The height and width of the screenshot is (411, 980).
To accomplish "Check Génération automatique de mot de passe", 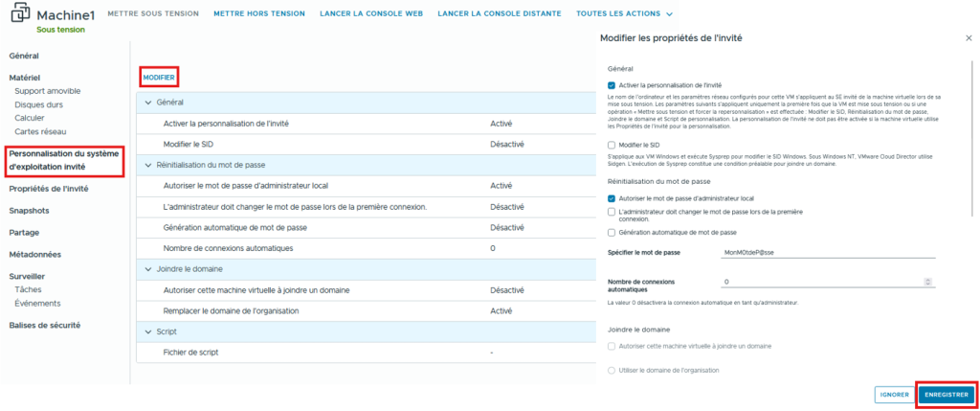I will coord(612,233).
